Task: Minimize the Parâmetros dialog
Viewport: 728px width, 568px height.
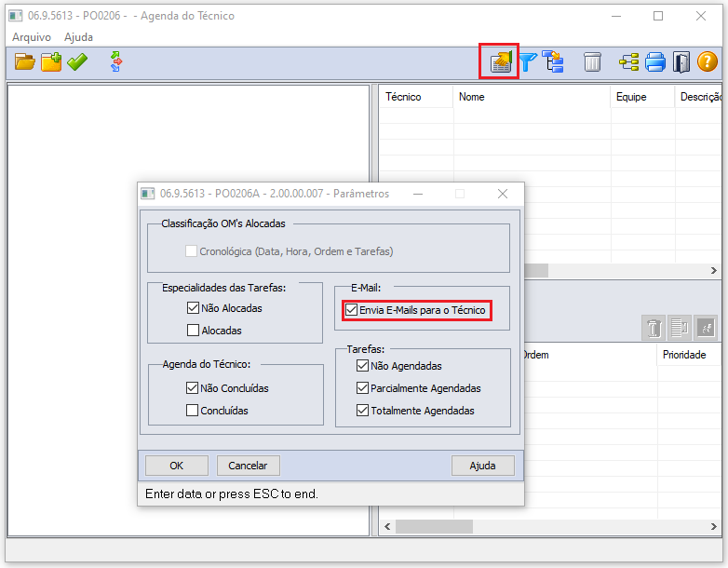Action: click(x=418, y=194)
